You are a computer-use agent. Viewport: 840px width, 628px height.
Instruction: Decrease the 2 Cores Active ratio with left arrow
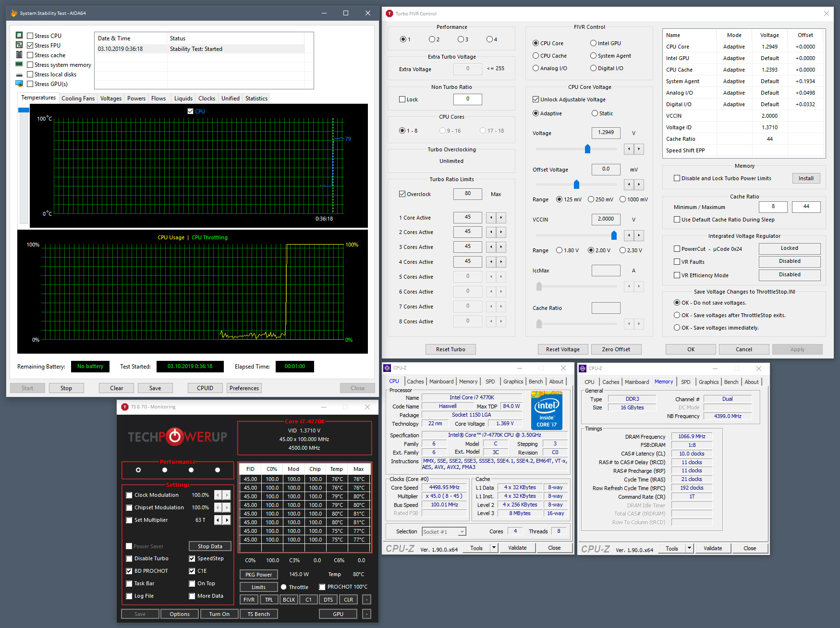(491, 232)
